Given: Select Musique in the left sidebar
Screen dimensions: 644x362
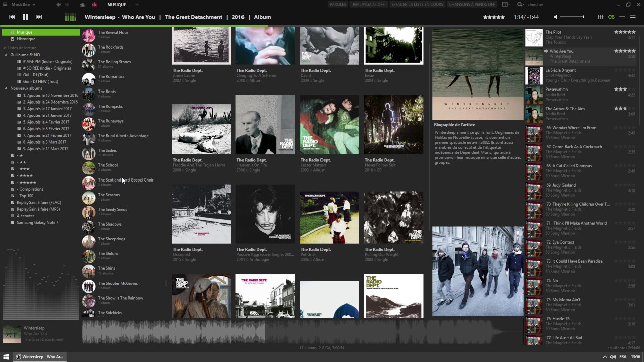Looking at the screenshot, I should 41,32.
